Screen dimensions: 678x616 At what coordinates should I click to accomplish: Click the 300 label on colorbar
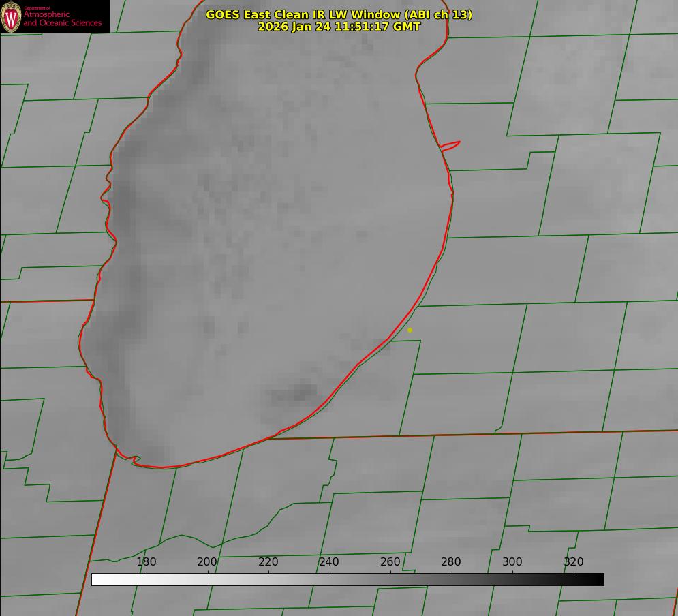pyautogui.click(x=512, y=561)
